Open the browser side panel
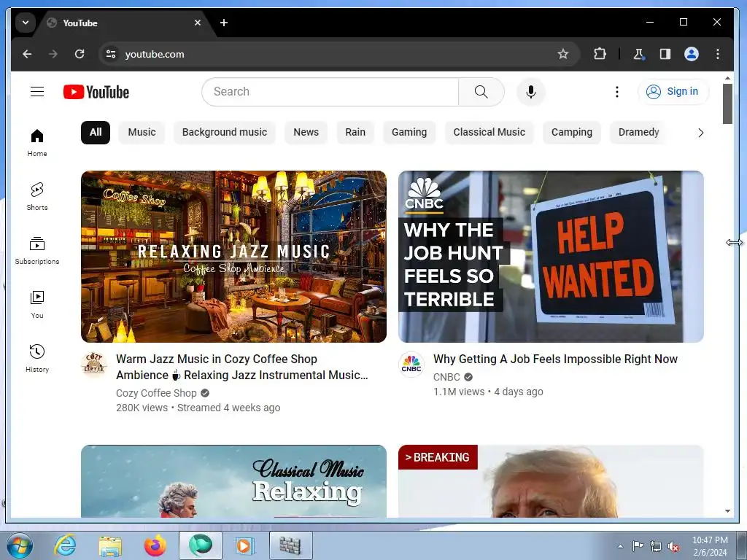The height and width of the screenshot is (560, 747). tap(665, 54)
